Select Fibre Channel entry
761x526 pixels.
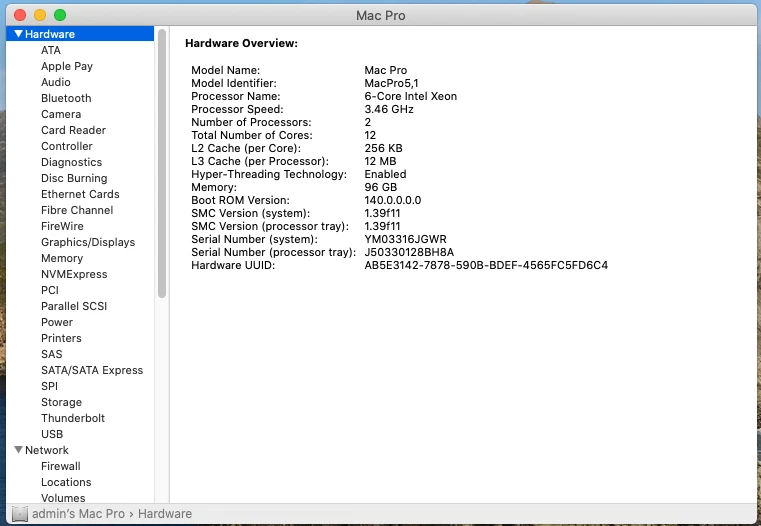[77, 210]
